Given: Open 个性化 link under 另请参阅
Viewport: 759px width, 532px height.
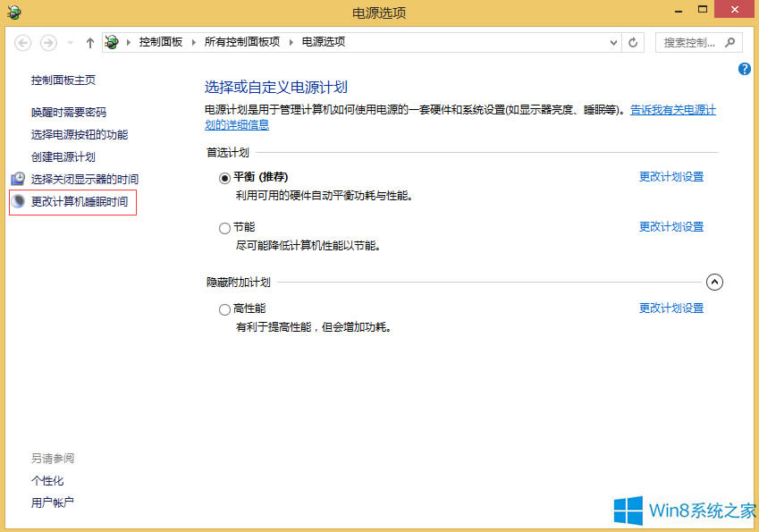Looking at the screenshot, I should coord(47,481).
